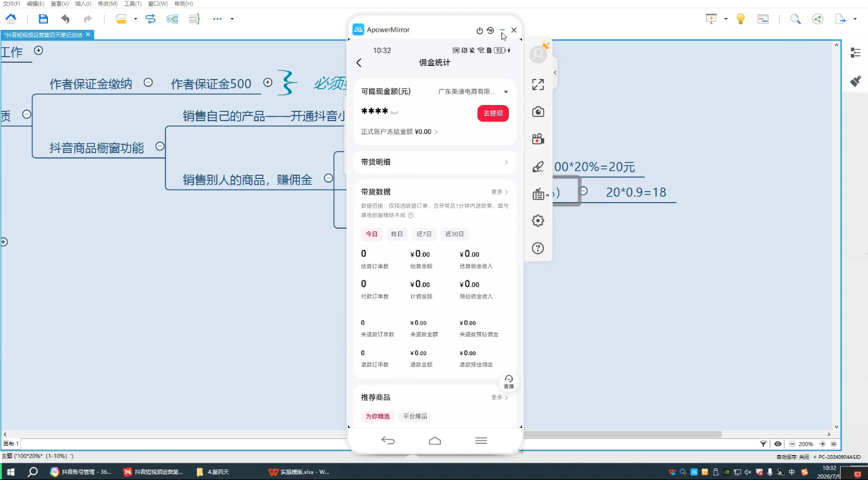Open the 插入(I) menu
This screenshot has height=480, width=868.
83,4
